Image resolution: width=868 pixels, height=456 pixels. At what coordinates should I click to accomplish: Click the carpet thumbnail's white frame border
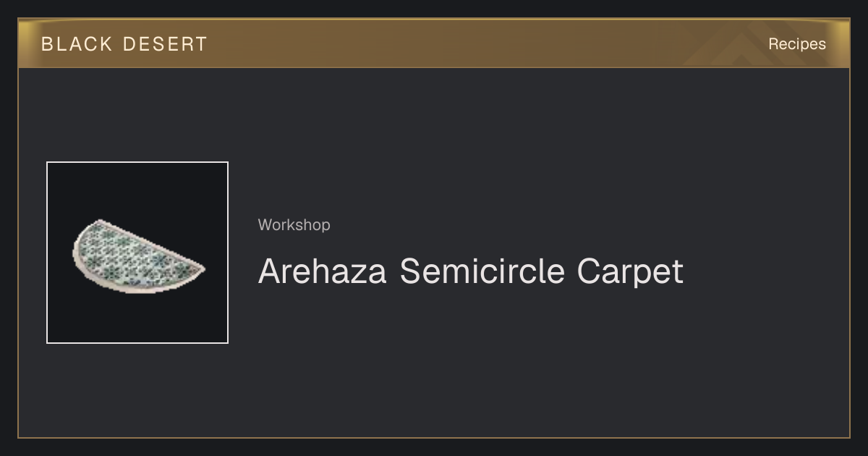click(47, 253)
